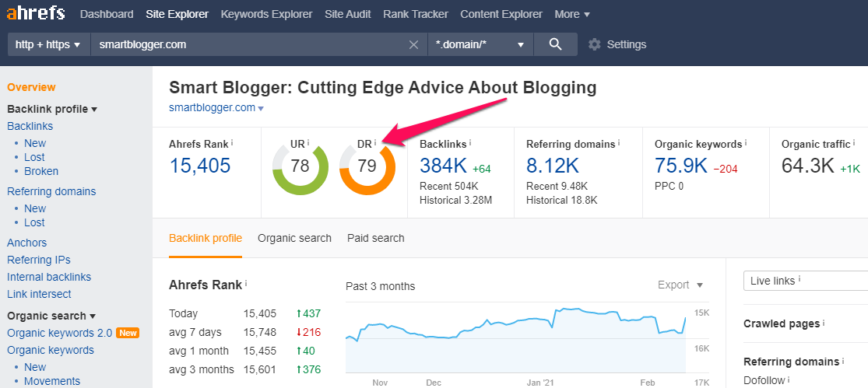The image size is (868, 388).
Task: Open Referring IPs report
Action: (39, 260)
